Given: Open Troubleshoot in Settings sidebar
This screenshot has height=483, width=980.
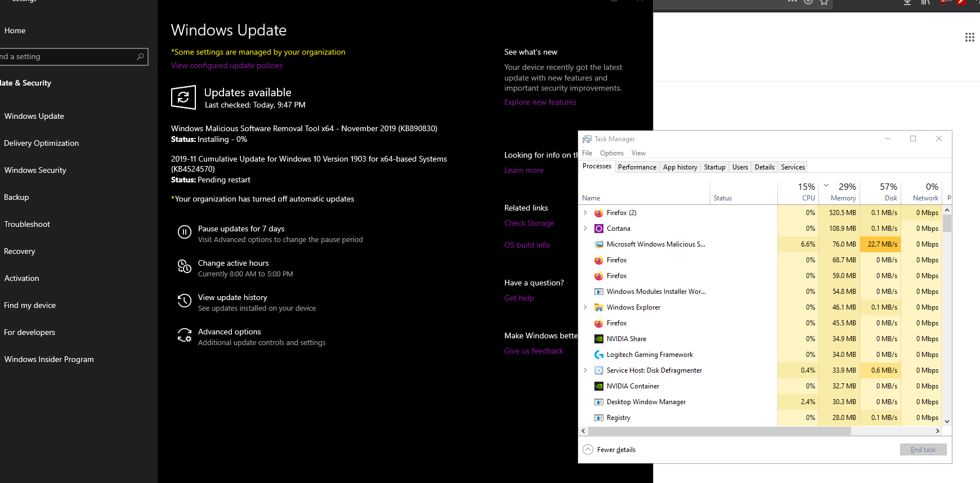Looking at the screenshot, I should 27,225.
